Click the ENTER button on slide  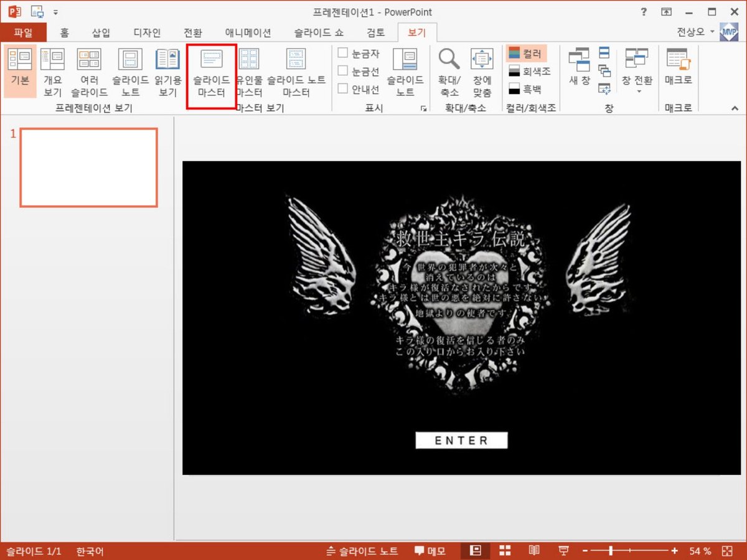[x=461, y=441]
